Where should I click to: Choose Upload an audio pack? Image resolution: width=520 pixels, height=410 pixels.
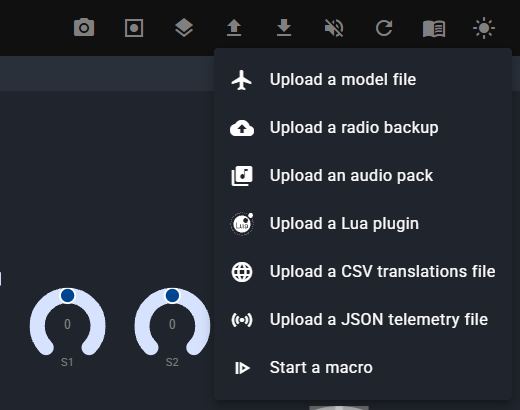(x=363, y=176)
